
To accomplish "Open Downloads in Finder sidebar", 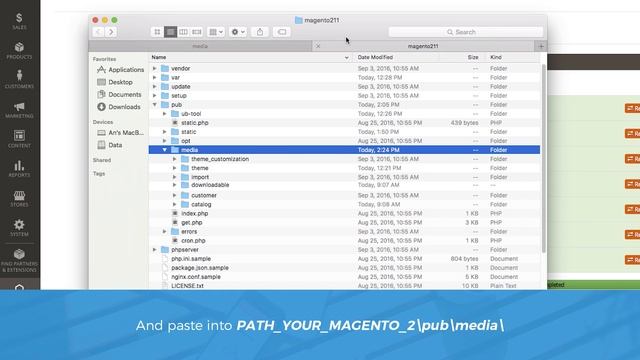I will coord(119,107).
